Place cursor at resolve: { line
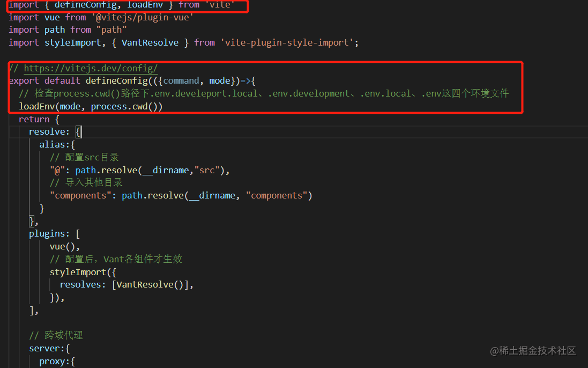 [55, 131]
